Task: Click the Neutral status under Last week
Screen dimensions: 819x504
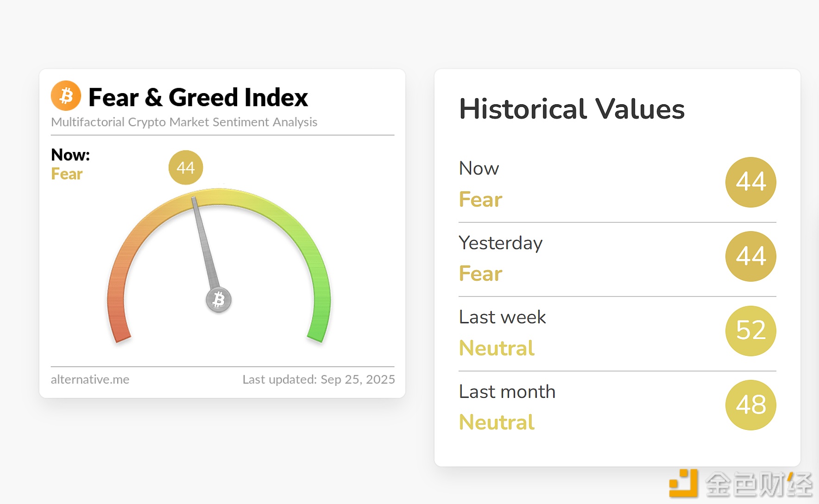Action: pos(497,348)
